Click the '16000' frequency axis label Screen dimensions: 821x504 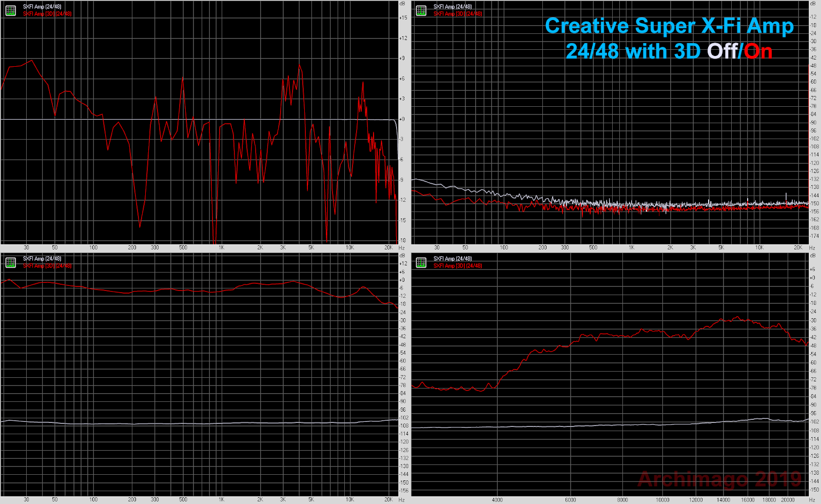tap(748, 500)
